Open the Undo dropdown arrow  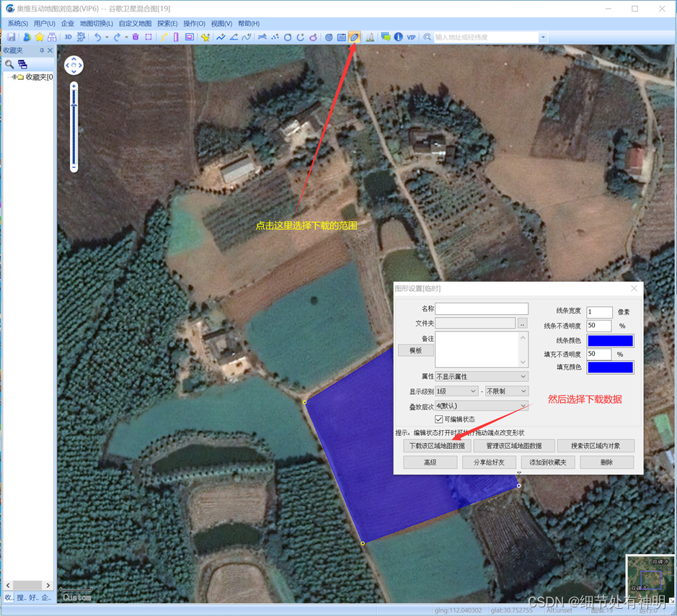click(x=107, y=37)
